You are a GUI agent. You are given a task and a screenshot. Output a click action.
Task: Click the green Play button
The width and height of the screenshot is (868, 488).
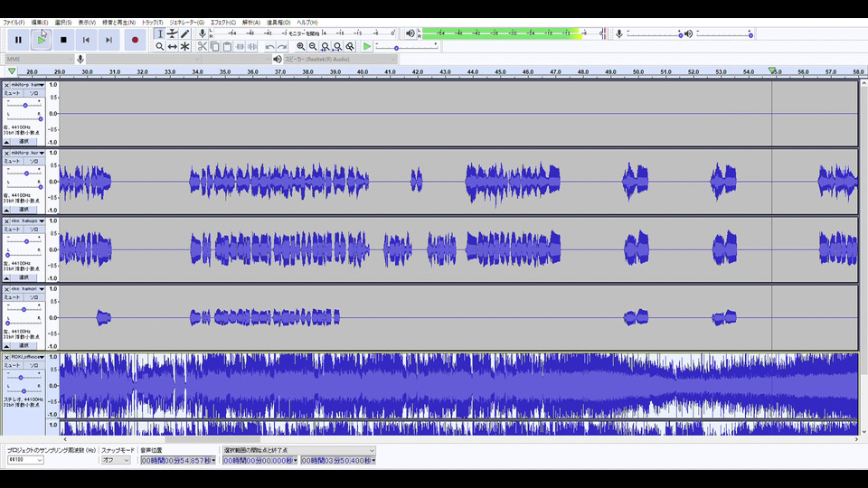(x=41, y=40)
